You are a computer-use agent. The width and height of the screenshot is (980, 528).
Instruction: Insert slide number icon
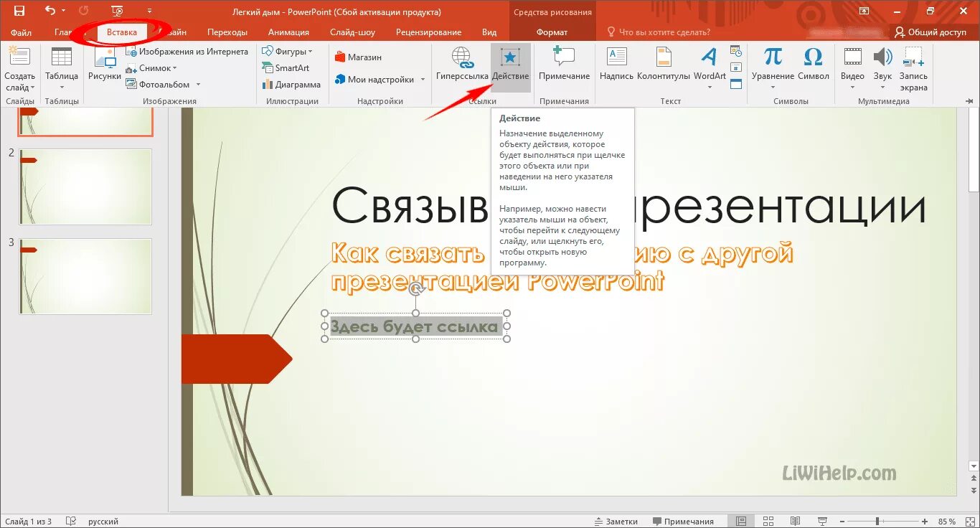click(x=736, y=68)
